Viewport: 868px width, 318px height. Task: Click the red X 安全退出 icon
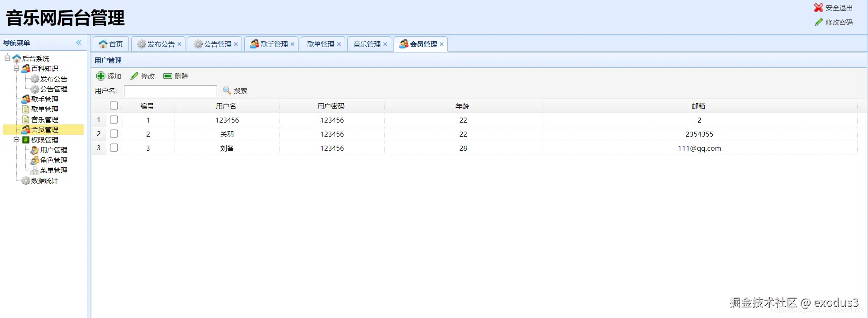coord(819,8)
